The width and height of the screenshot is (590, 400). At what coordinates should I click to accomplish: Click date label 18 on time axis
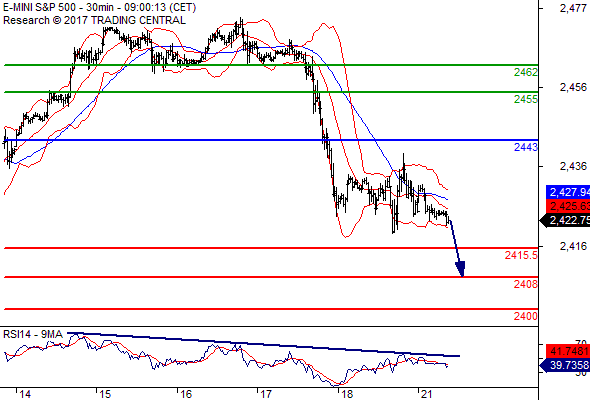coord(347,394)
